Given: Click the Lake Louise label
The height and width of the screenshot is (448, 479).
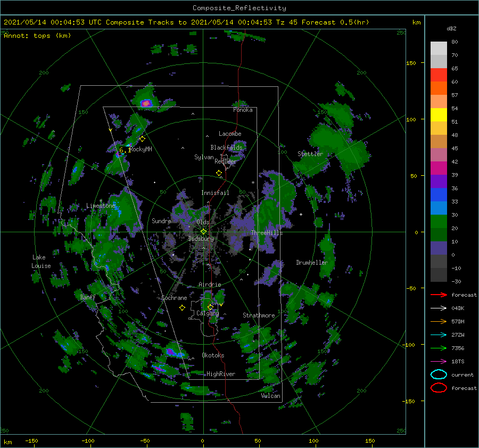Looking at the screenshot, I should (x=41, y=262).
